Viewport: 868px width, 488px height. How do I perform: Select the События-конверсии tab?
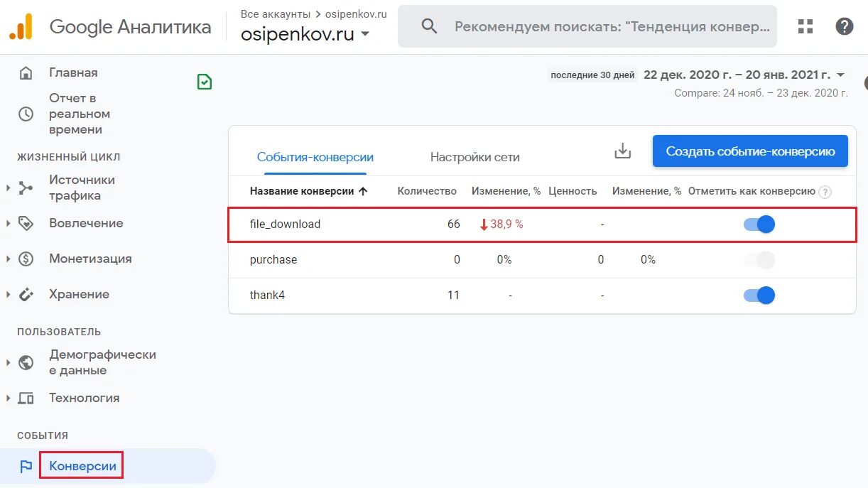click(x=315, y=157)
